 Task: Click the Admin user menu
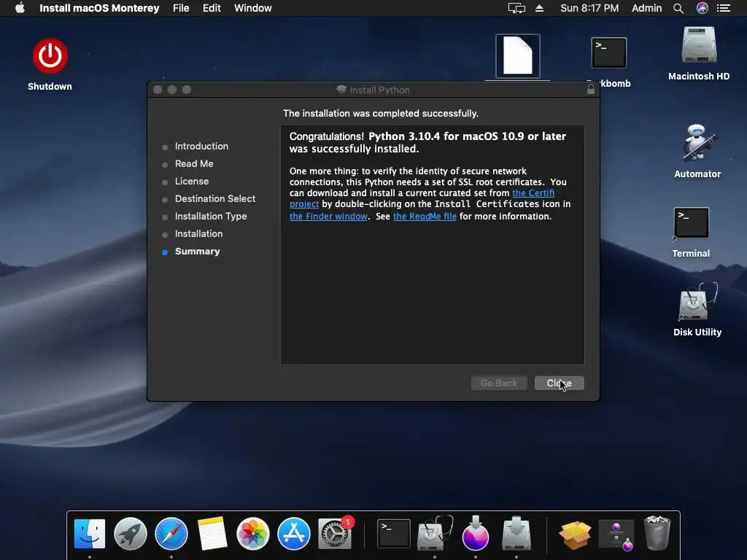[x=646, y=8]
